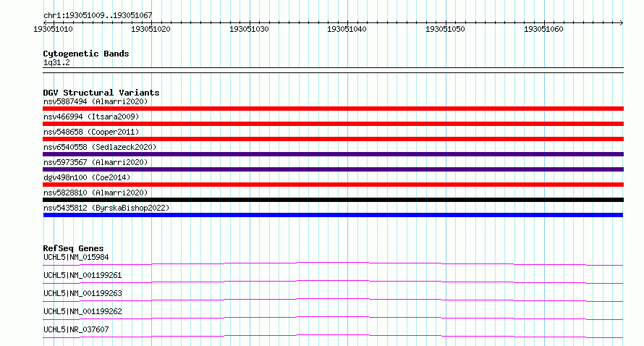Select the Cytogenetic Bands track title
Viewport: 644px width, 346px height.
pyautogui.click(x=86, y=54)
